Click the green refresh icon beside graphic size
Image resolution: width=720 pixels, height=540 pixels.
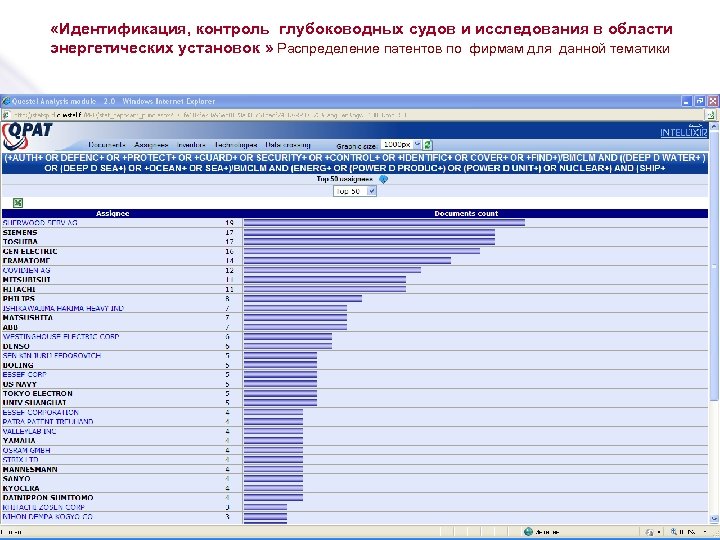click(x=428, y=145)
